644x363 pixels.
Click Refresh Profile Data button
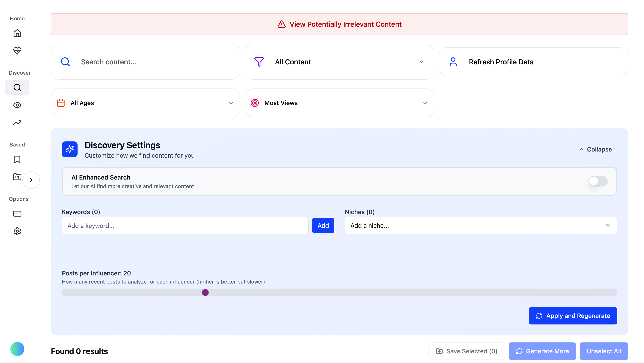coord(533,62)
